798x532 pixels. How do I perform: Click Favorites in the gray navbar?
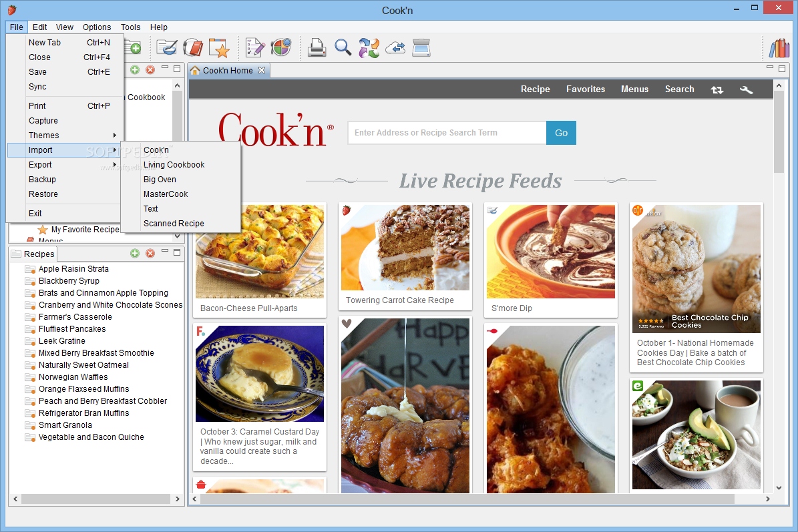pos(585,89)
